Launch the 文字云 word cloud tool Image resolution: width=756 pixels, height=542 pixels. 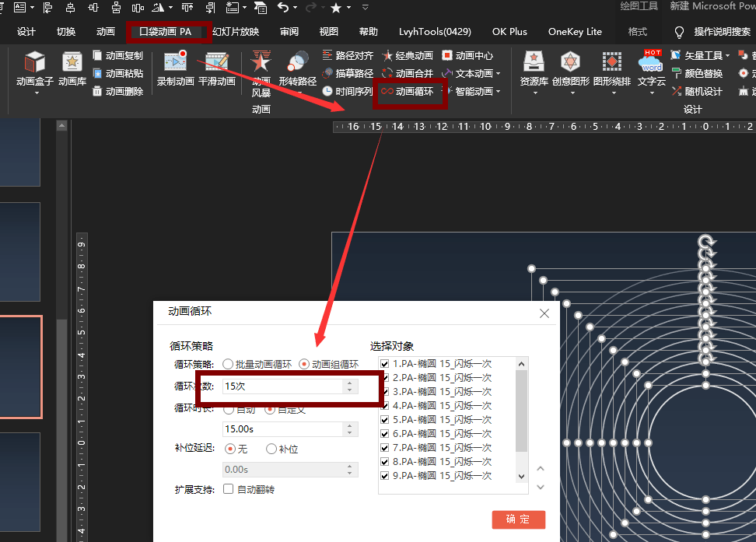click(651, 70)
